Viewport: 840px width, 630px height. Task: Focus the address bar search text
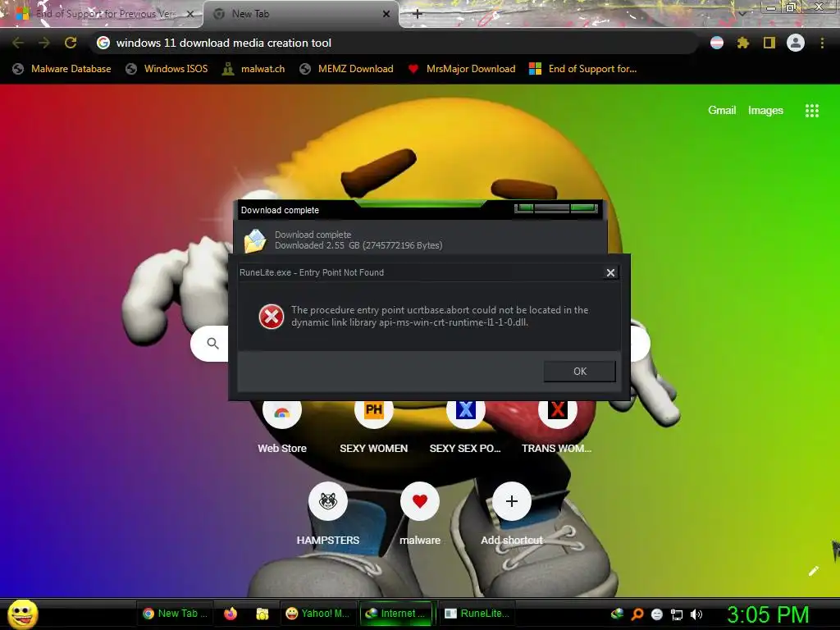[x=223, y=43]
